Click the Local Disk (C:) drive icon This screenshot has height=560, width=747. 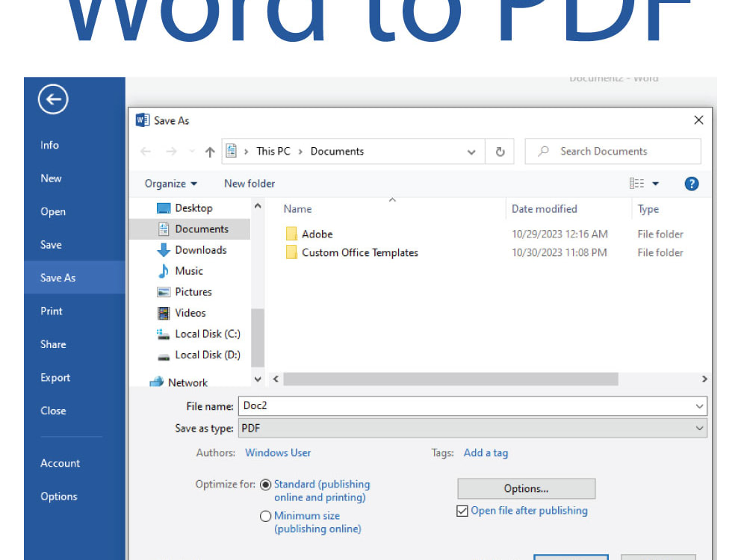tap(164, 335)
